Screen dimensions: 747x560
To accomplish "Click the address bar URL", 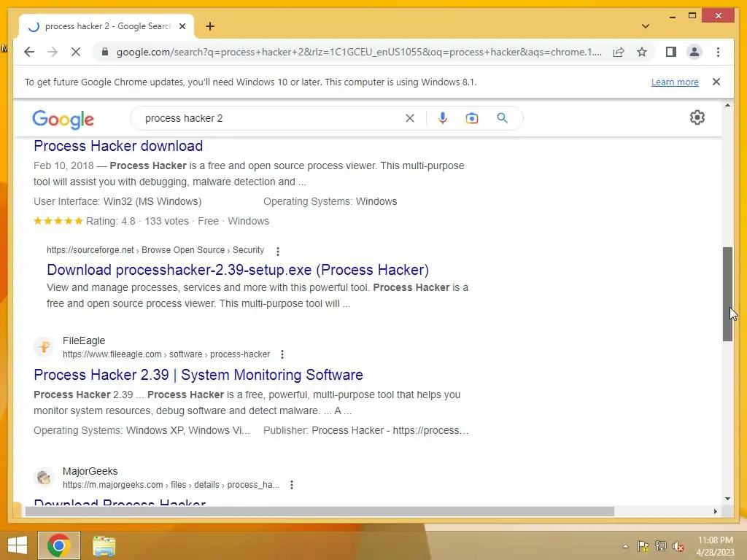I will coord(359,52).
